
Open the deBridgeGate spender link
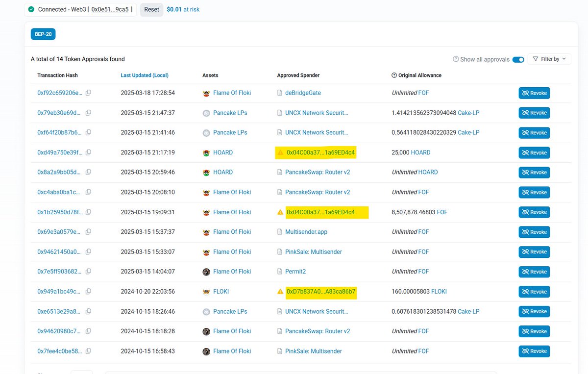tap(303, 93)
